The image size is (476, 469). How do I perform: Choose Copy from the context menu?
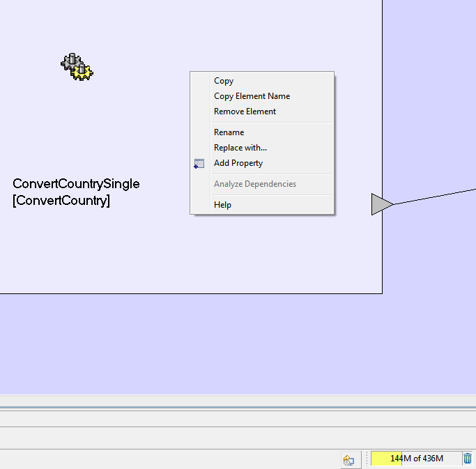224,81
